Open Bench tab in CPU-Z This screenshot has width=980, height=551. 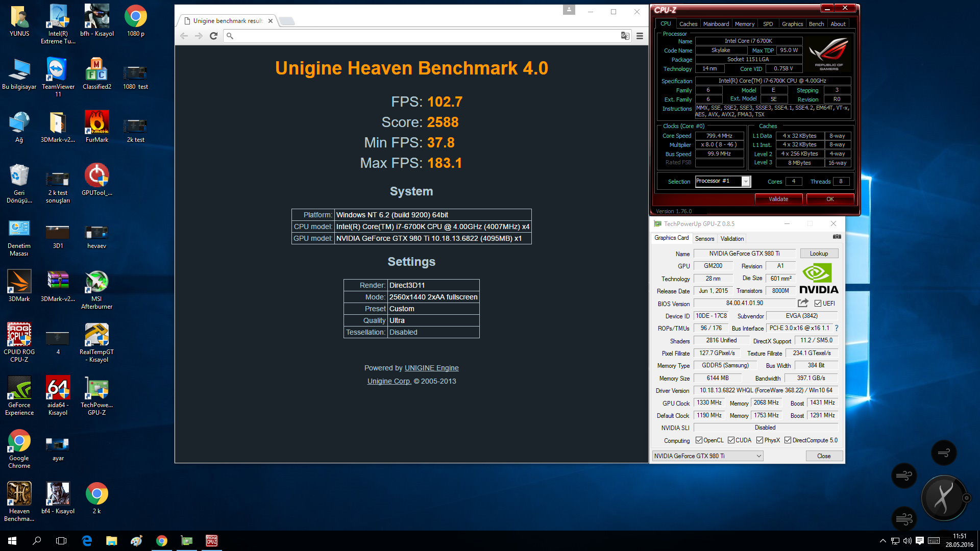coord(816,24)
